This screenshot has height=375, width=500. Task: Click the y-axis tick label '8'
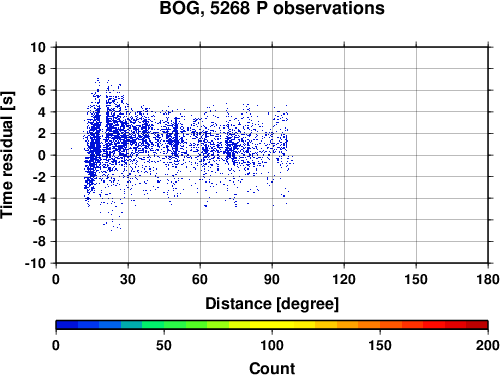pyautogui.click(x=42, y=69)
